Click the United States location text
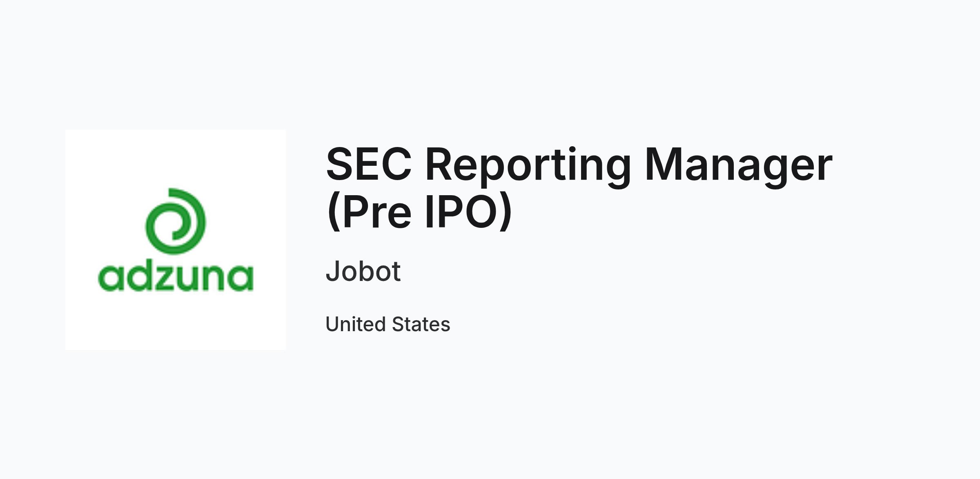Image resolution: width=980 pixels, height=479 pixels. point(388,324)
